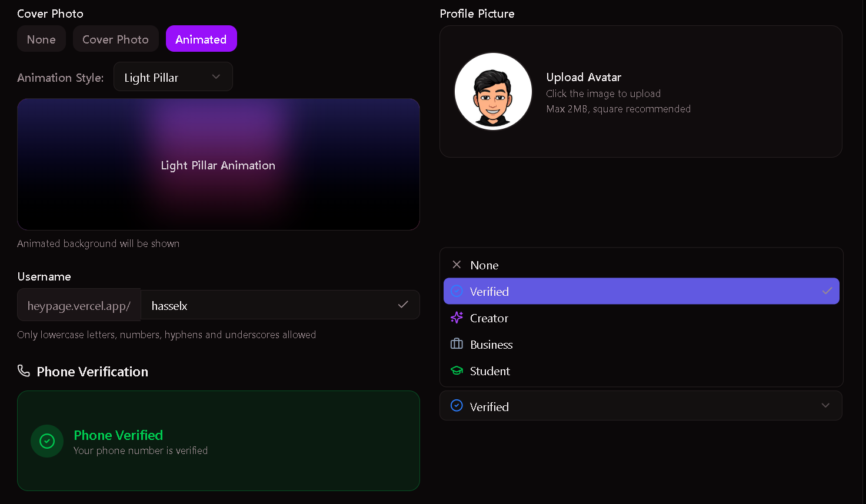Click the graduation cap icon beside Student
Image resolution: width=866 pixels, height=504 pixels.
[457, 371]
